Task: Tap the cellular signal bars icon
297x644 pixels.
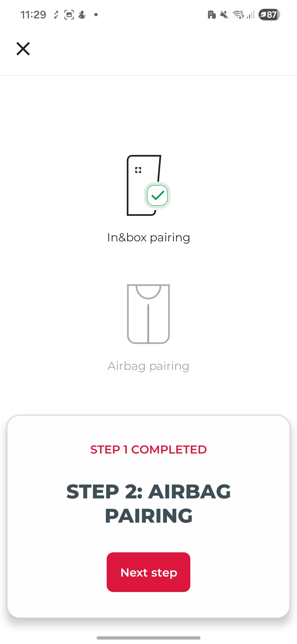Action: click(x=251, y=15)
